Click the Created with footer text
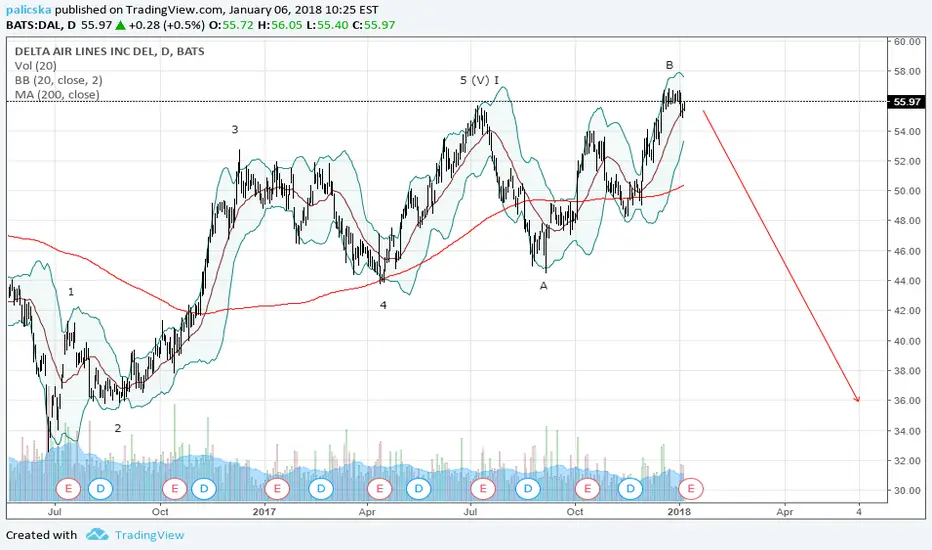This screenshot has width=932, height=550. [x=42, y=535]
